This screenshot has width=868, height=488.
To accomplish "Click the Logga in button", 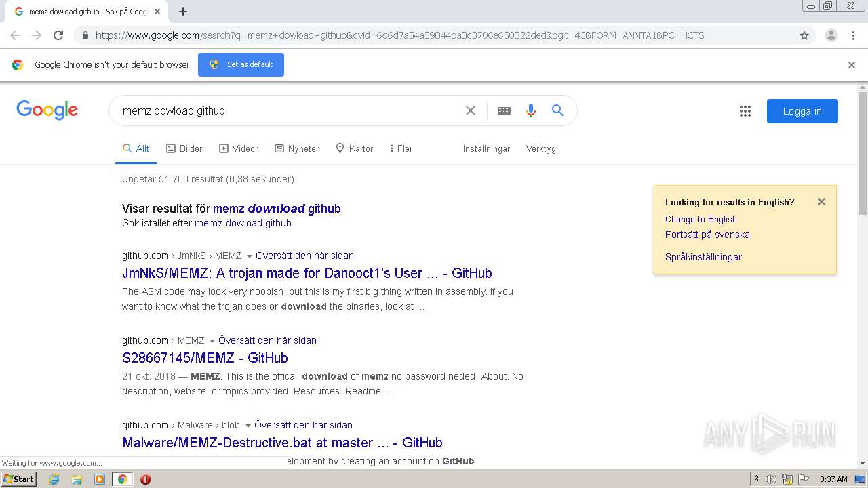I will tap(802, 111).
